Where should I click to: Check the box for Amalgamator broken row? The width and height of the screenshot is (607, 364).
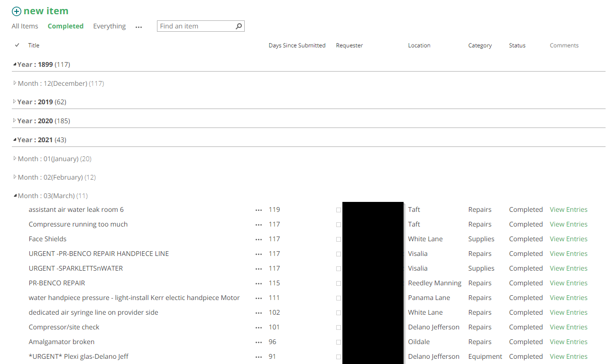[x=339, y=342]
